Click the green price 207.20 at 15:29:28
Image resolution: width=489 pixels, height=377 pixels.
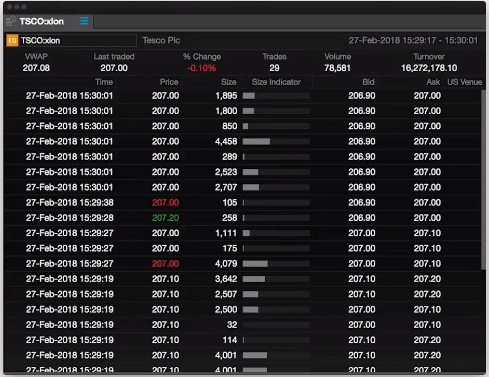click(165, 218)
